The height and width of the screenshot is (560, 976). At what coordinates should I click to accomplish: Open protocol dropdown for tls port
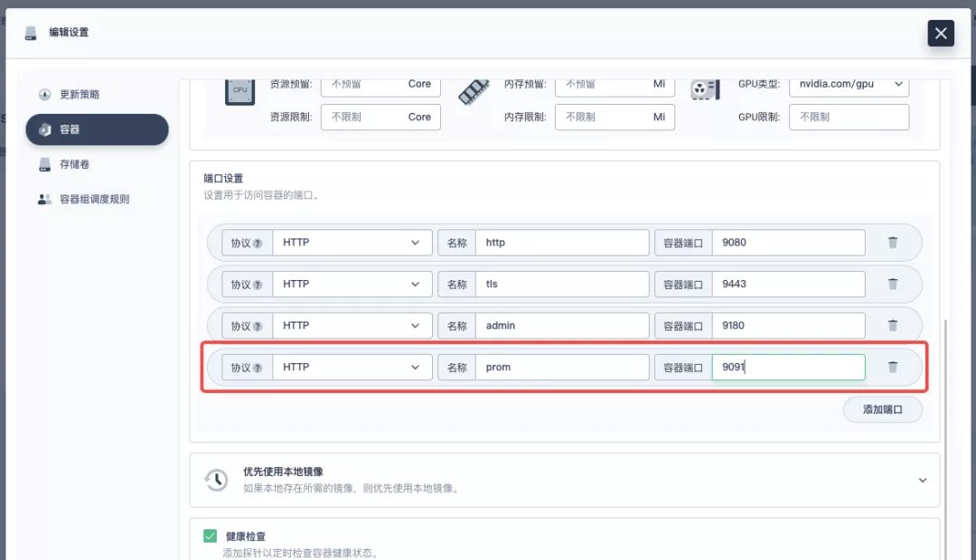click(352, 285)
